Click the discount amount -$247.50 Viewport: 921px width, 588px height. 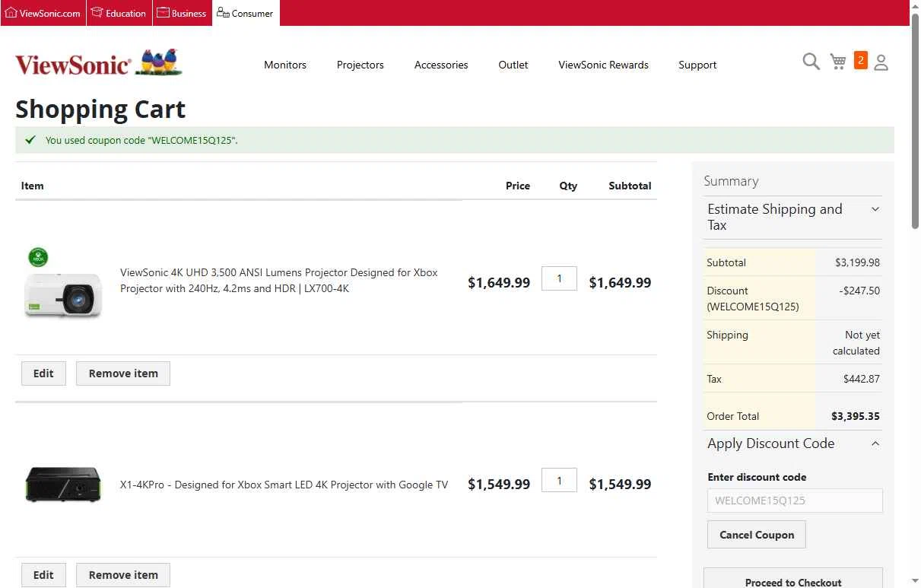(861, 291)
